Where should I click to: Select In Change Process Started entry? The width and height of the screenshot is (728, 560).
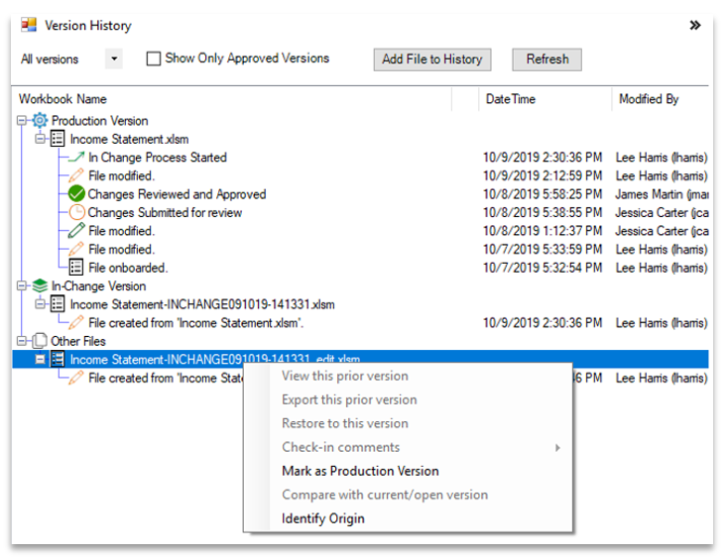click(x=158, y=158)
